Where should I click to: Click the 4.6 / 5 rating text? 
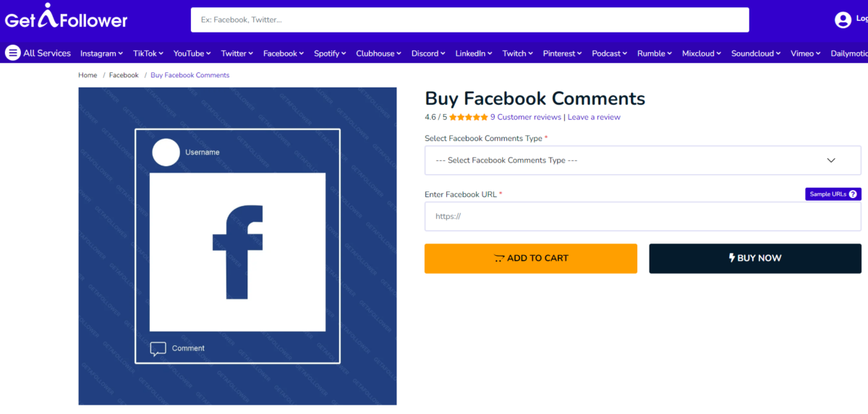click(436, 117)
